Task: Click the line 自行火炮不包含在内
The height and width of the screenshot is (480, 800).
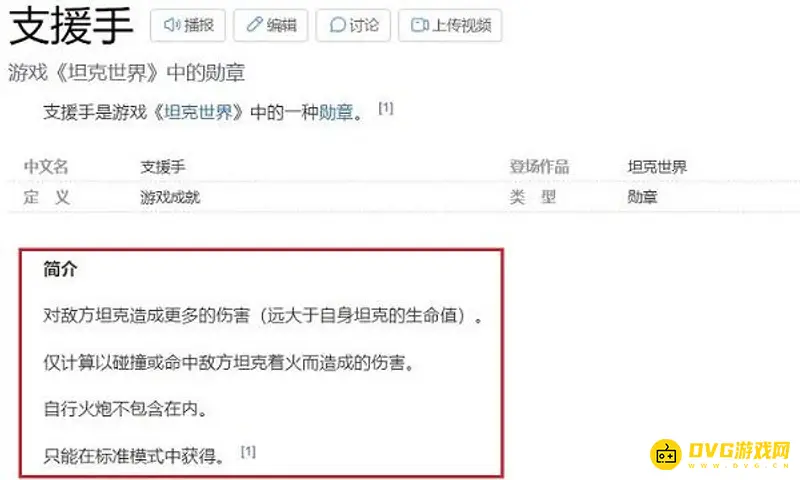Action: coord(126,409)
